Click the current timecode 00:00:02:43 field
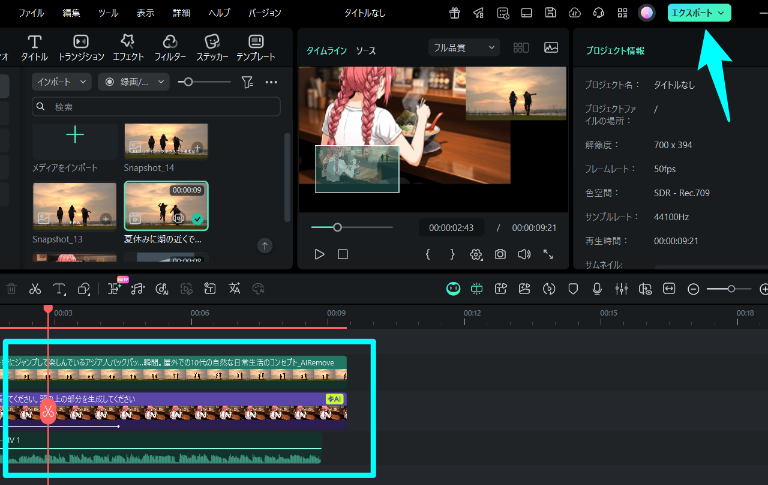Screen dimensions: 768x485 coord(451,228)
